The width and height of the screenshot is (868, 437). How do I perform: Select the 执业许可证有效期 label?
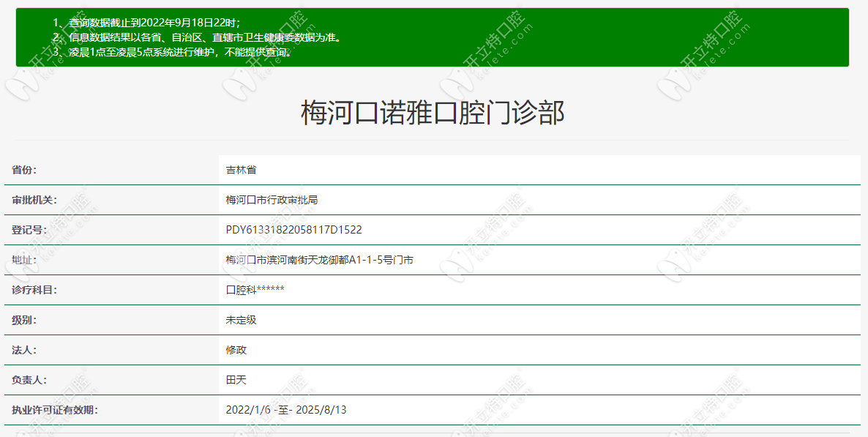click(55, 410)
